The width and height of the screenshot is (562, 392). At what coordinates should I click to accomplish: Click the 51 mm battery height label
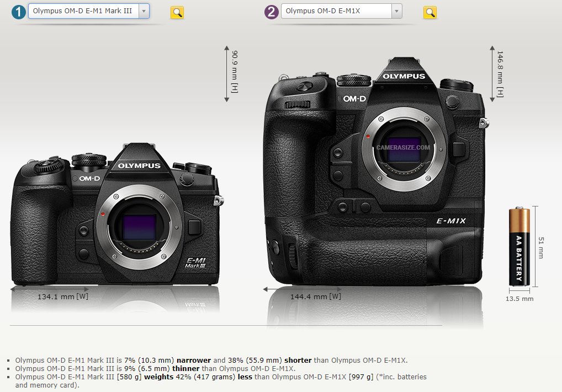[541, 247]
